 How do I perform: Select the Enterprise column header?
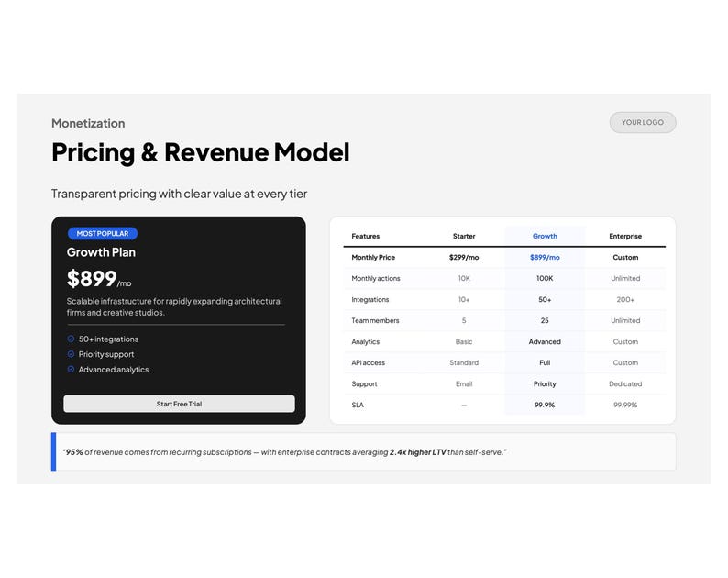pos(625,236)
